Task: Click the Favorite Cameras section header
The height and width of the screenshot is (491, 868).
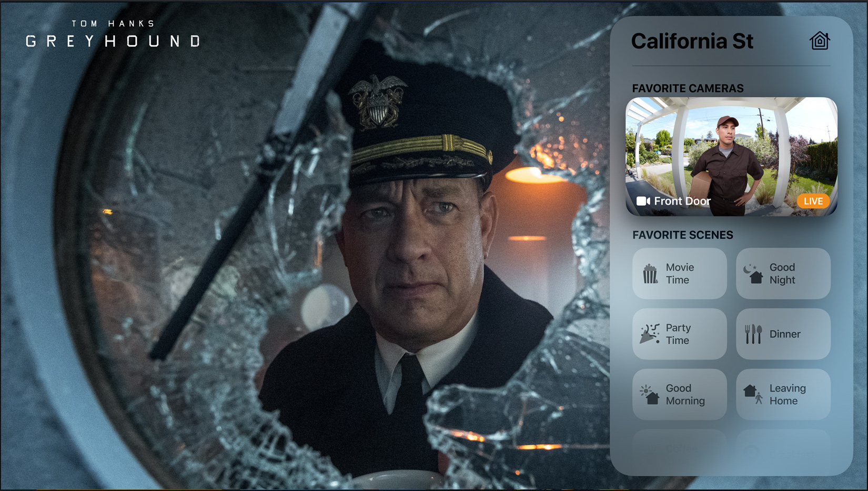Action: (688, 88)
